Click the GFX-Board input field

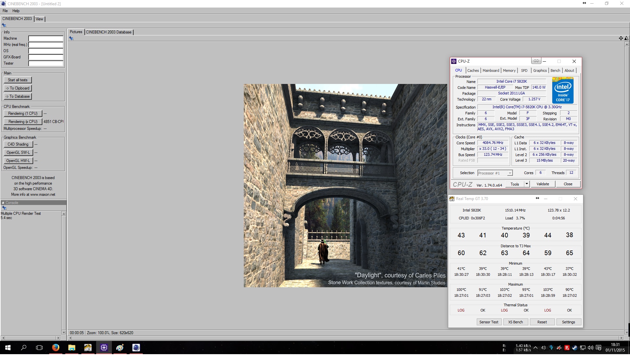point(46,57)
